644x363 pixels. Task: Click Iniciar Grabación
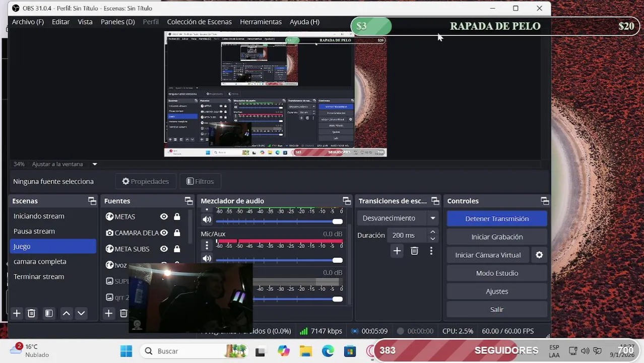point(497,236)
